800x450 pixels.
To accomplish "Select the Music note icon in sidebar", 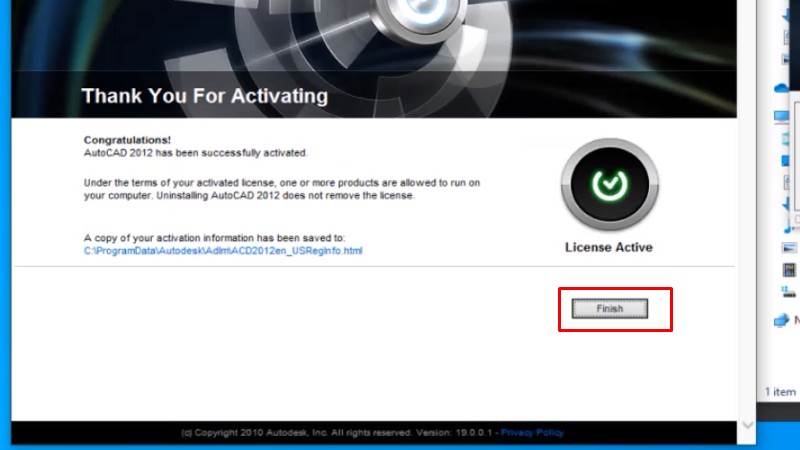I will click(x=788, y=229).
